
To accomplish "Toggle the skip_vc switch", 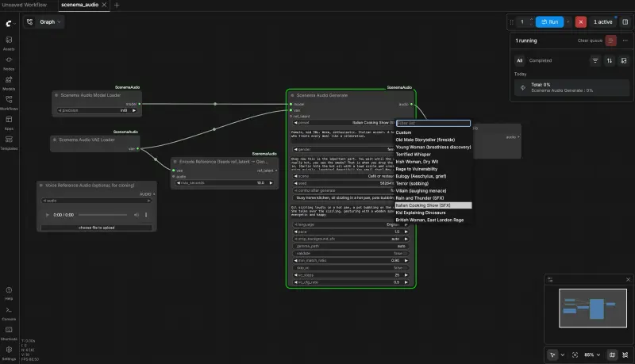I will (351, 268).
